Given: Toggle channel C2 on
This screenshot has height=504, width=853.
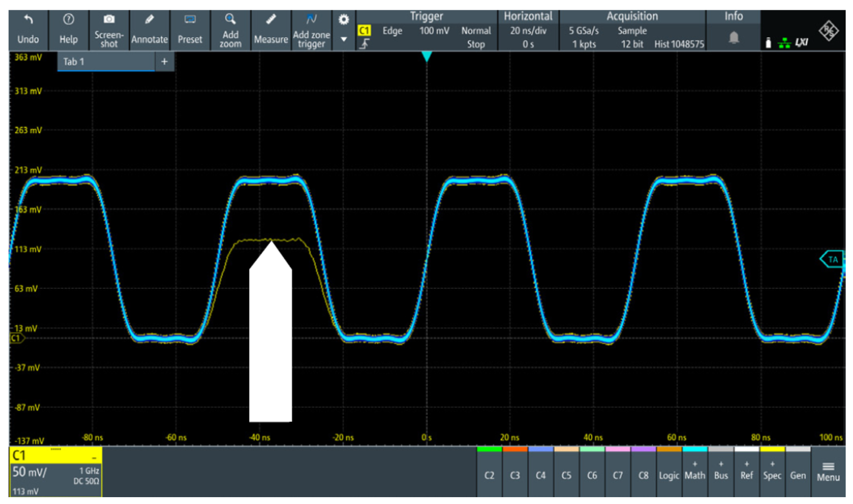Looking at the screenshot, I should [x=489, y=475].
